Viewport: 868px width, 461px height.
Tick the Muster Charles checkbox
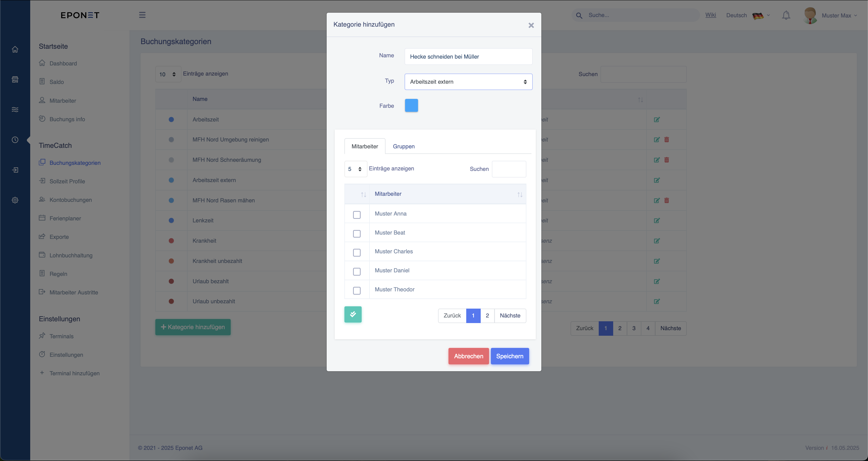tap(357, 252)
